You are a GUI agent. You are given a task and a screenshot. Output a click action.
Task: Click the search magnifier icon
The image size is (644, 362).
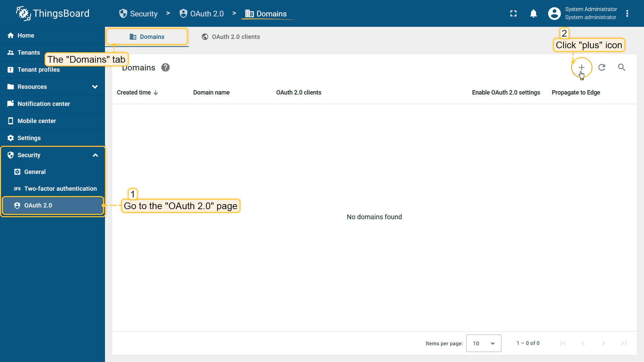[x=622, y=67]
